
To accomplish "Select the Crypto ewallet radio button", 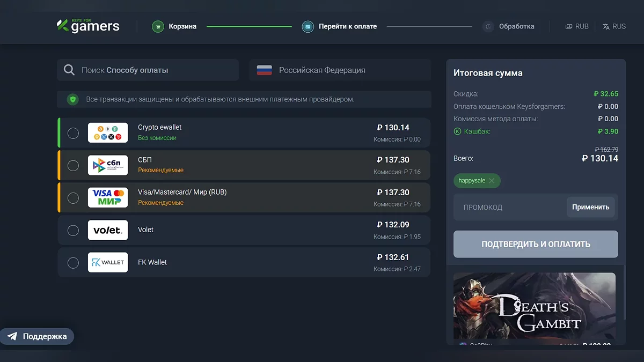I will (73, 133).
